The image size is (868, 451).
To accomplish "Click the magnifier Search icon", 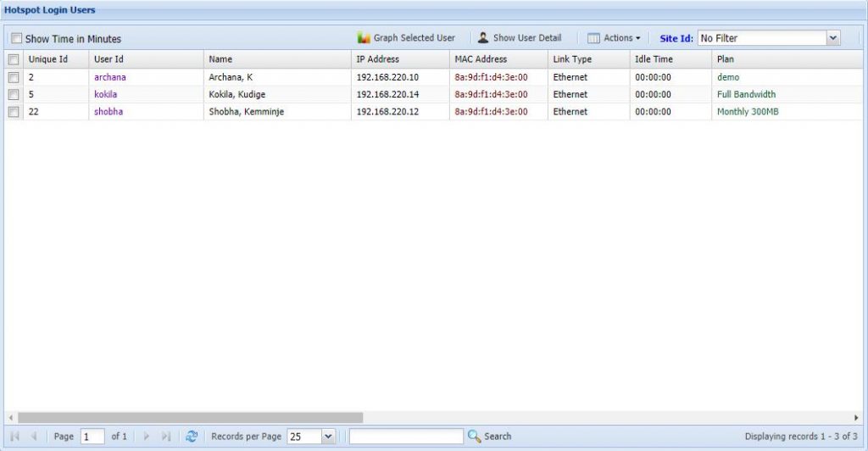I will pyautogui.click(x=475, y=436).
